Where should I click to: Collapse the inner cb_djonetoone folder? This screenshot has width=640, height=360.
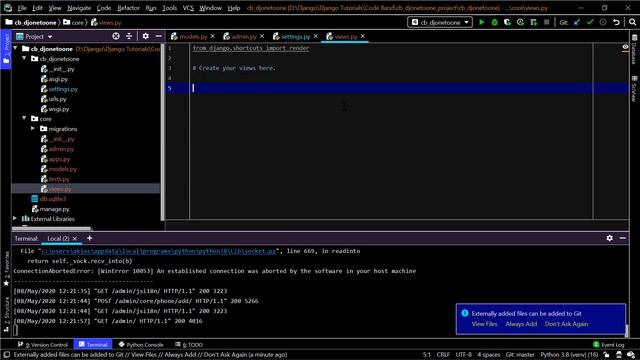pos(24,58)
